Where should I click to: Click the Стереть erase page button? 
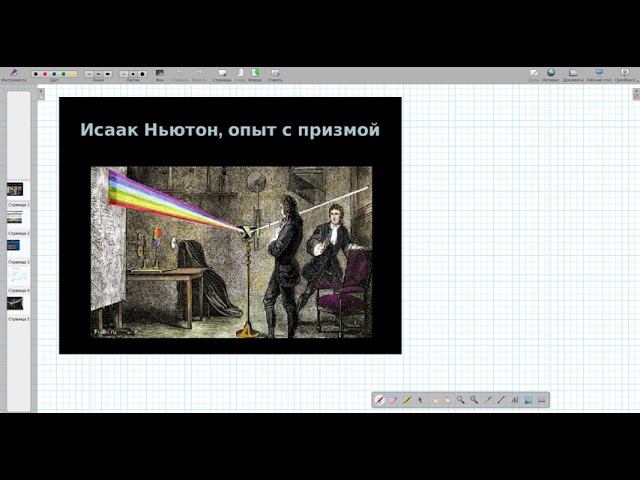[x=275, y=75]
